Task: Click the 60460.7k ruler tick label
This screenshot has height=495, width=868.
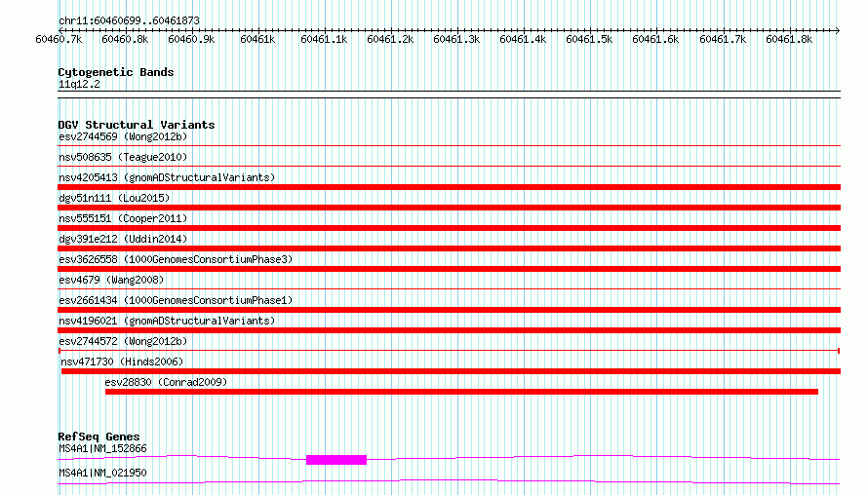Action: tap(59, 39)
